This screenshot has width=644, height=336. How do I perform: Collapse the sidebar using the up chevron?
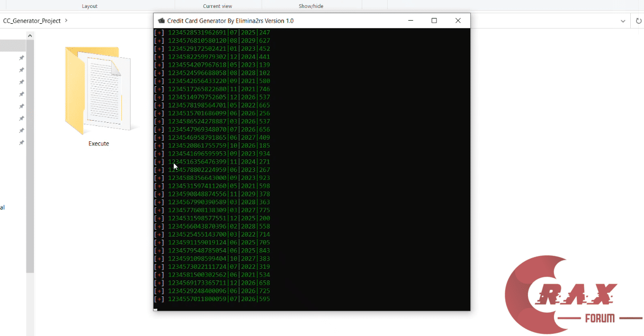(30, 35)
